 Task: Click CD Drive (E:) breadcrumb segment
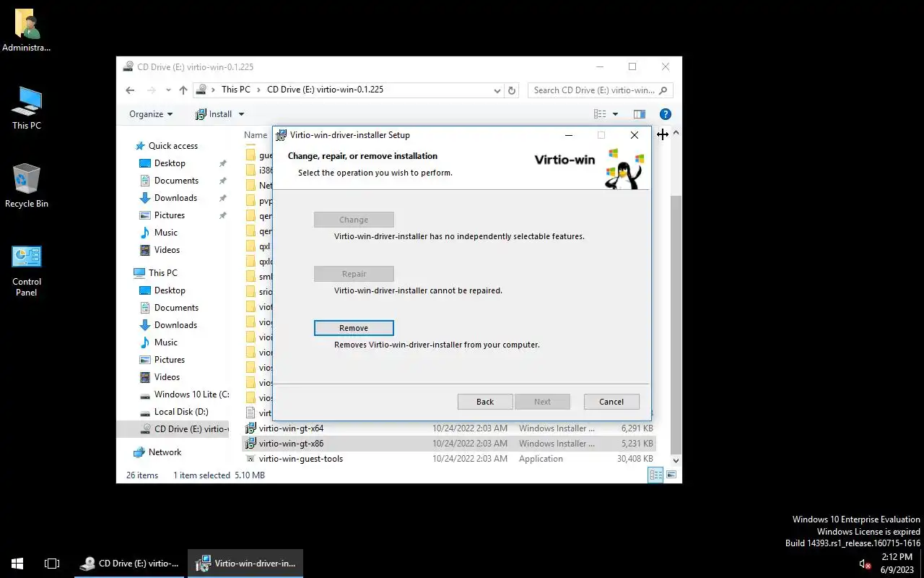(325, 90)
